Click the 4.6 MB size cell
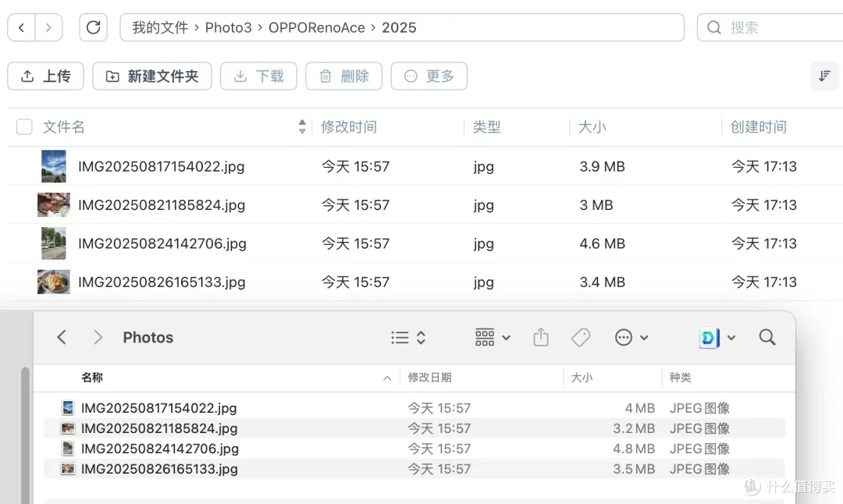Viewport: 843px width, 504px height. coord(602,243)
